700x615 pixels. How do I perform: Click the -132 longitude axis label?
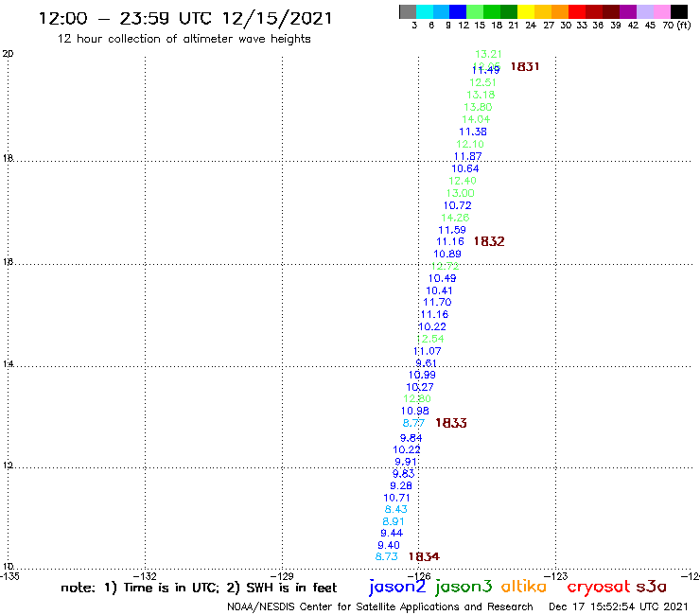pos(146,576)
